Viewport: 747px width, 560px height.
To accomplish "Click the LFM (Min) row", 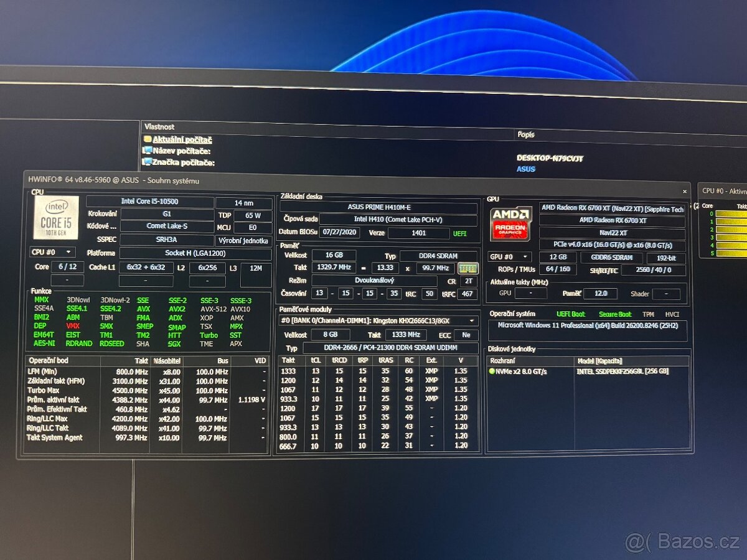I will point(147,371).
